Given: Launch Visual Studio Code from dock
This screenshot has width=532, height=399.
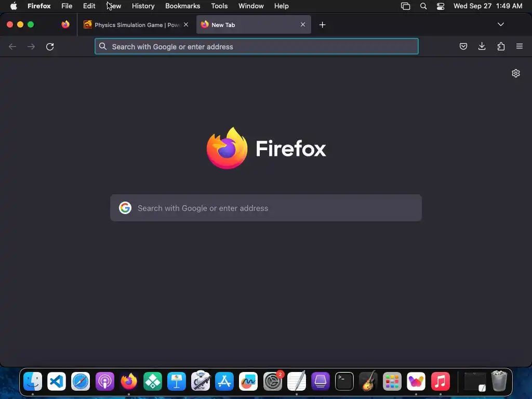Looking at the screenshot, I should [x=57, y=381].
